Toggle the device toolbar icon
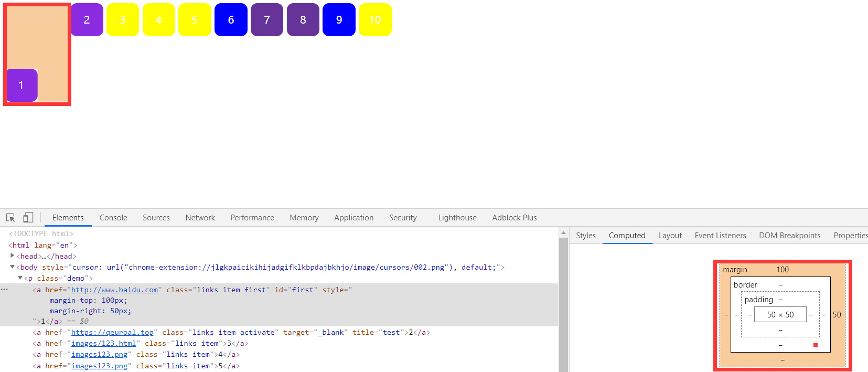 click(28, 217)
